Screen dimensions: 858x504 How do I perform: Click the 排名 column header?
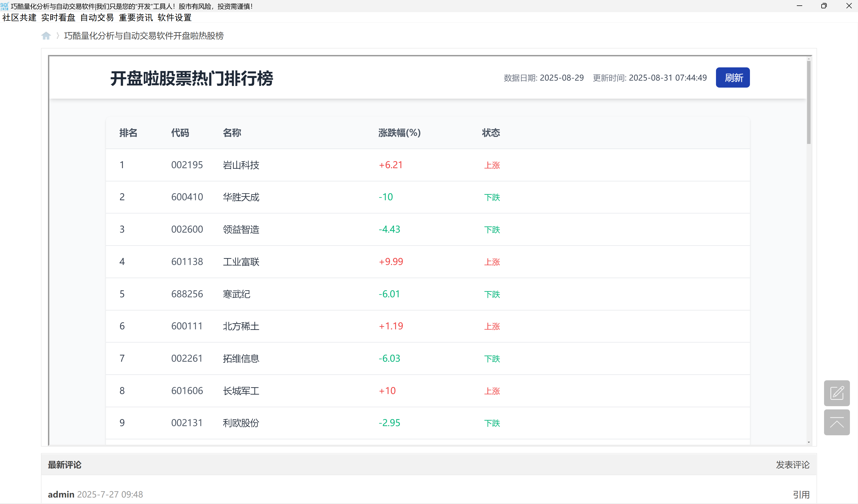[128, 133]
